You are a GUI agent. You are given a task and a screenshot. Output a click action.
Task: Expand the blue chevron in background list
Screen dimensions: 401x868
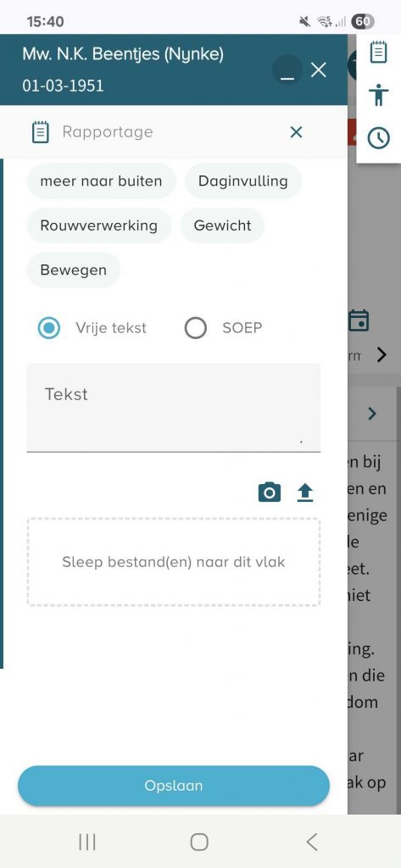(x=372, y=413)
